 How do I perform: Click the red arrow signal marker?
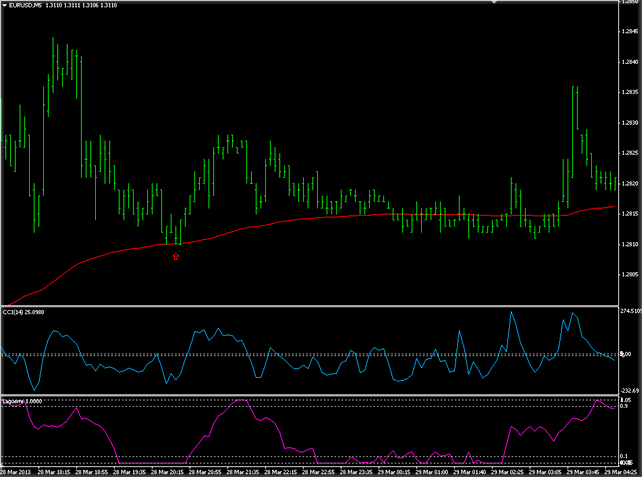pyautogui.click(x=176, y=257)
